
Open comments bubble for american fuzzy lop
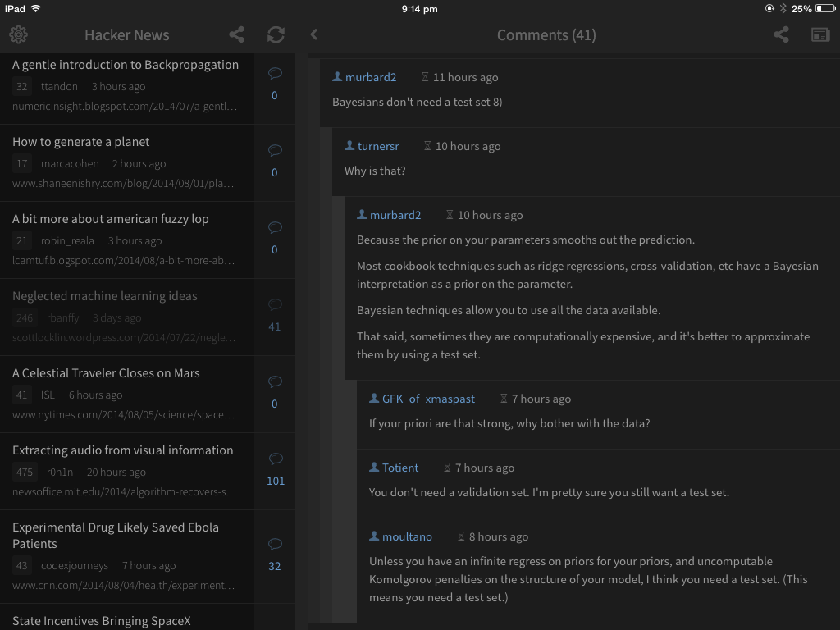pos(275,228)
